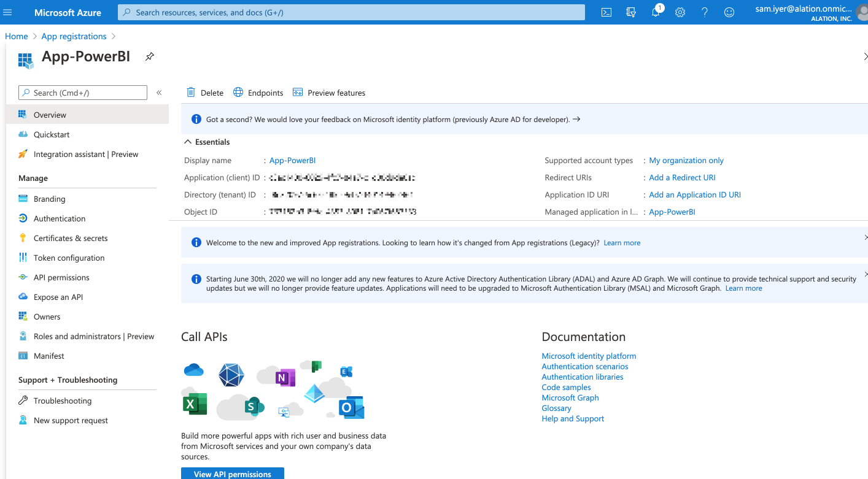This screenshot has width=868, height=479.
Task: Click the Exchange icon in Call APIs
Action: (346, 371)
